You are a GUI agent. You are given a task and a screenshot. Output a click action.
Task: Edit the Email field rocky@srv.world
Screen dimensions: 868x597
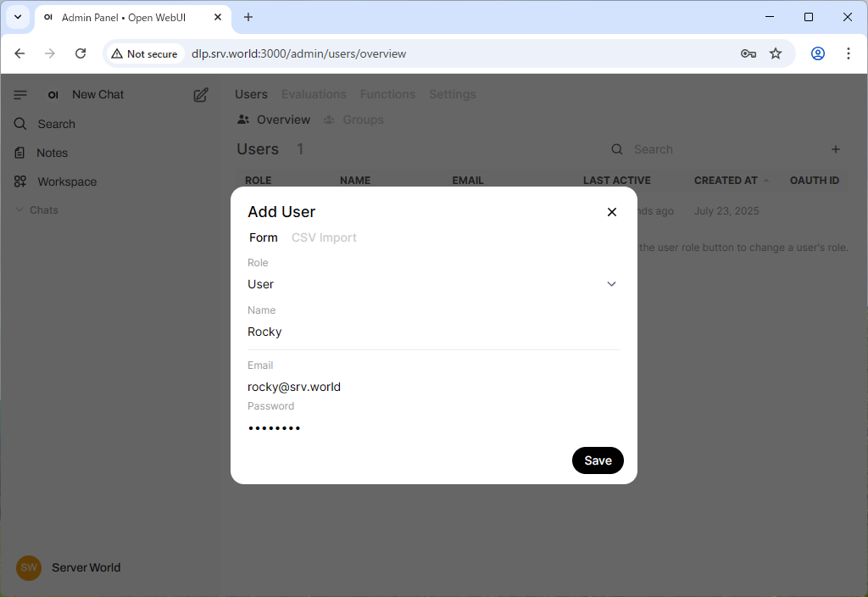[433, 387]
